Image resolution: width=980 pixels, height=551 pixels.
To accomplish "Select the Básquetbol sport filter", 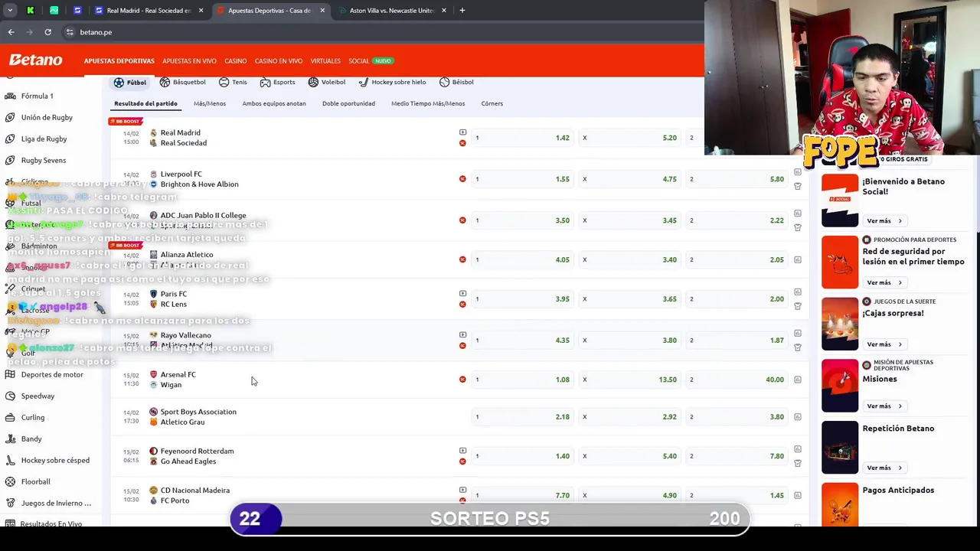I will point(182,82).
